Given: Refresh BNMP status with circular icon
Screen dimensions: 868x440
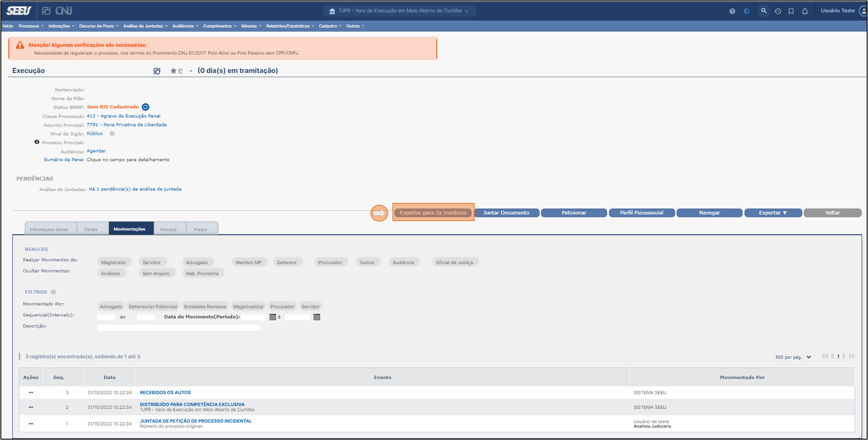Looking at the screenshot, I should pyautogui.click(x=146, y=107).
